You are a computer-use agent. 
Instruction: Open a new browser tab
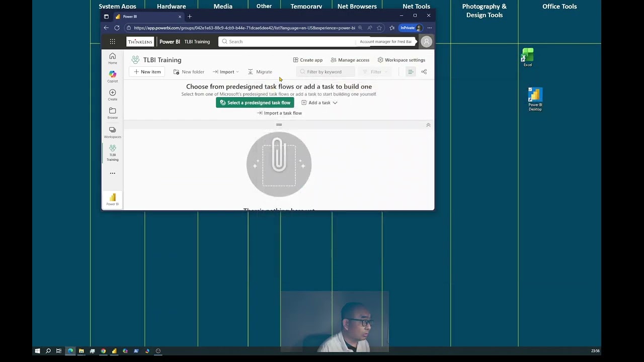coord(190,17)
